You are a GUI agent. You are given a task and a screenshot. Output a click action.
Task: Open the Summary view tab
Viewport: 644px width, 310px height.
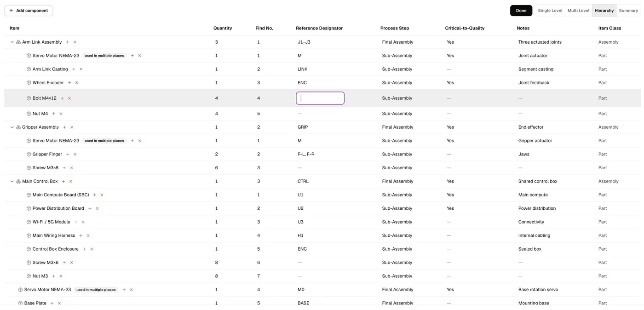click(628, 11)
